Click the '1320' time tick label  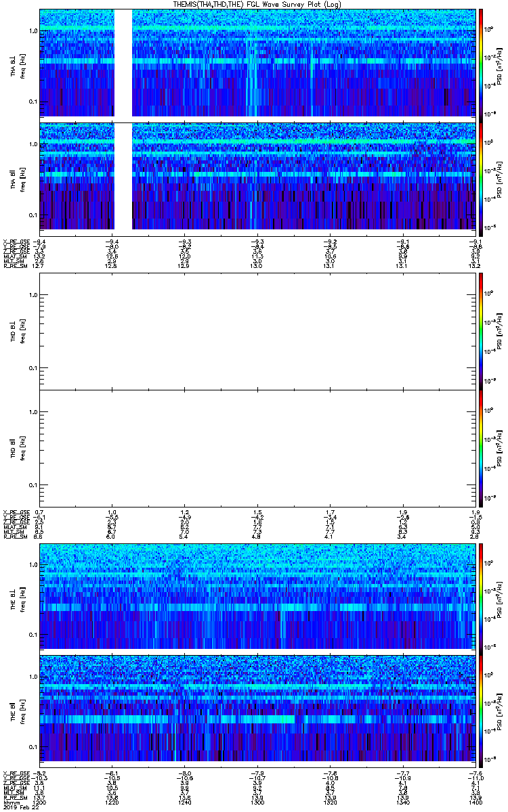point(330,801)
